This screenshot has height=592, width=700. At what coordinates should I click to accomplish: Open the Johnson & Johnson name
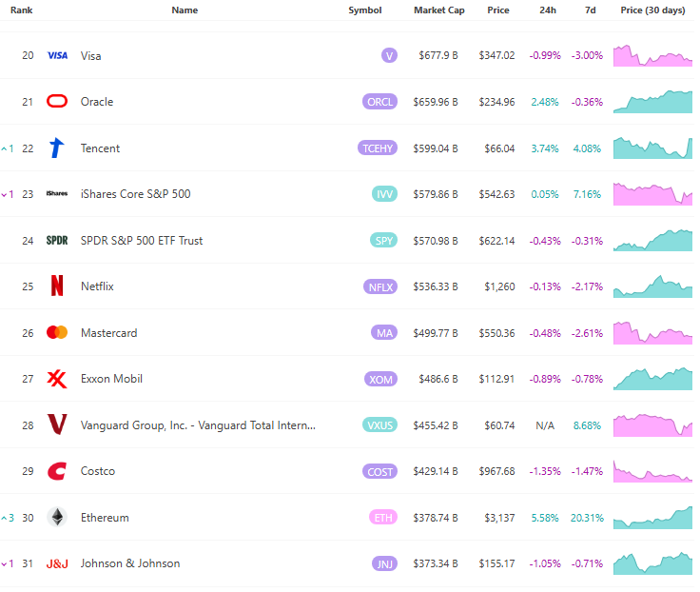[130, 563]
